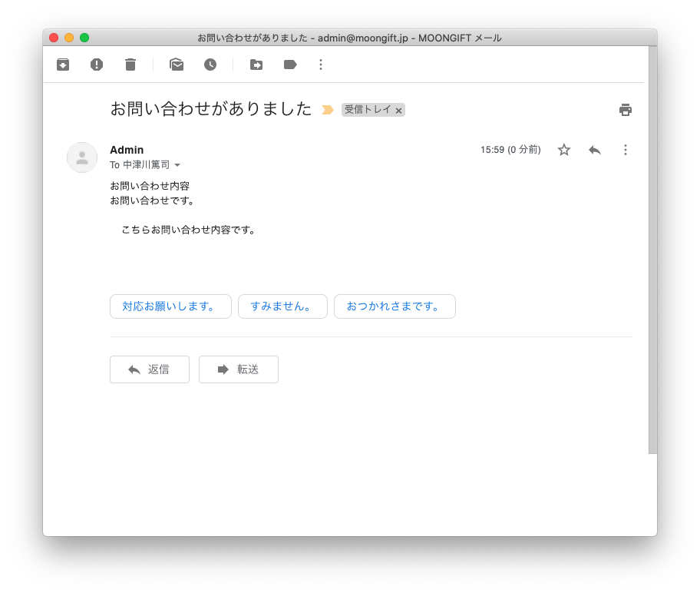700x593 pixels.
Task: Remove the 受信トレイ label with the x
Action: (398, 110)
